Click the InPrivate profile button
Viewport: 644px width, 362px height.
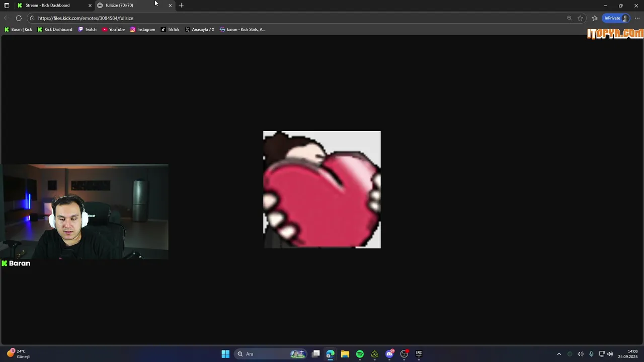tap(616, 18)
